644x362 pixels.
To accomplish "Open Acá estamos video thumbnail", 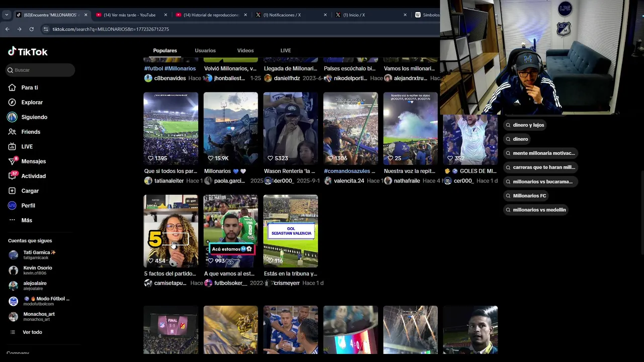I will point(230,231).
